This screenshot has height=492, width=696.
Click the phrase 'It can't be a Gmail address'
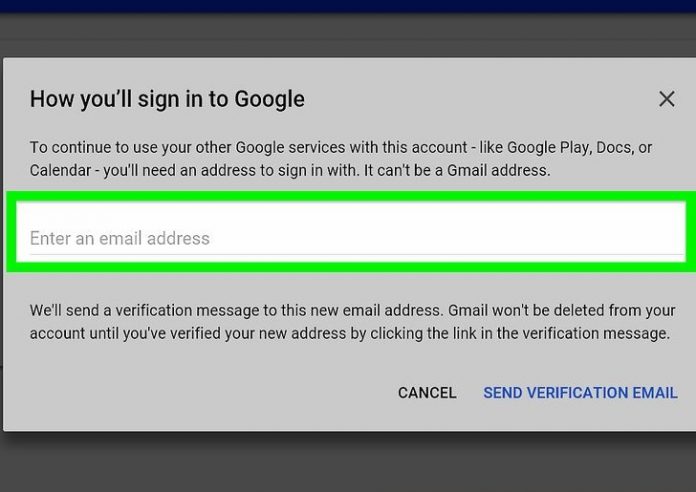[457, 171]
